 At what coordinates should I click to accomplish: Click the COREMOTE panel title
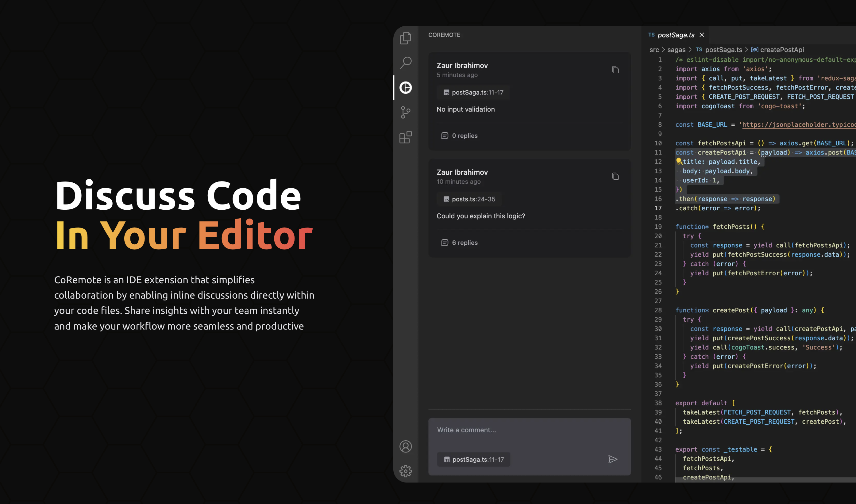click(x=444, y=35)
